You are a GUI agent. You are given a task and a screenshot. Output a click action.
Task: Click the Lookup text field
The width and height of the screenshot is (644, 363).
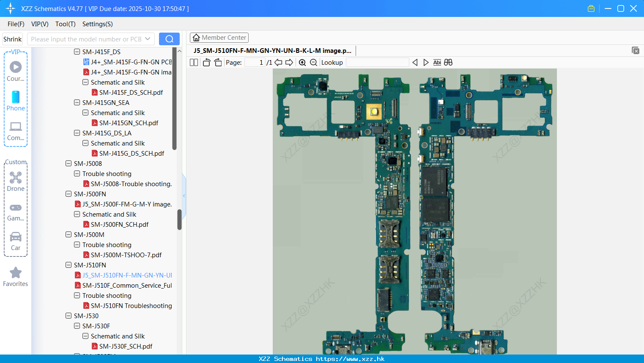(377, 63)
